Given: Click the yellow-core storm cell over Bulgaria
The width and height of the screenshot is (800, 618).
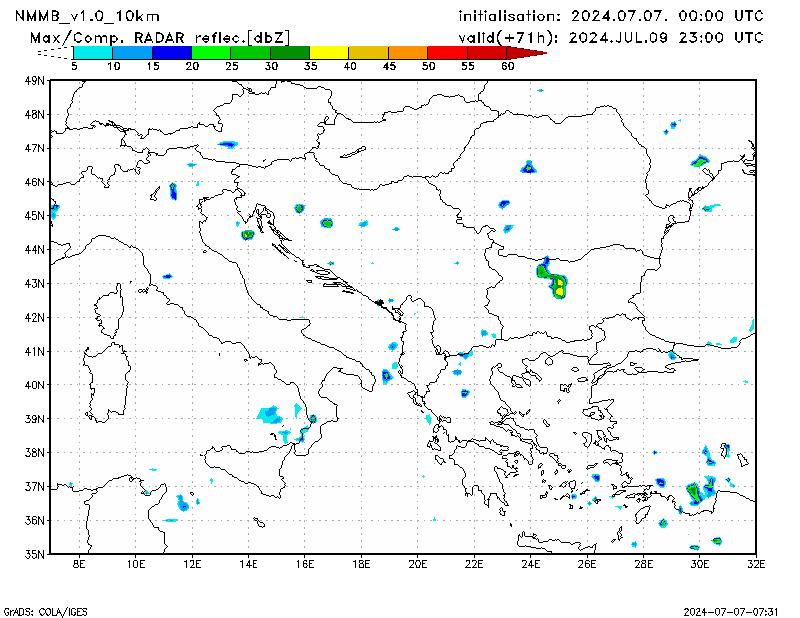Looking at the screenshot, I should (558, 288).
